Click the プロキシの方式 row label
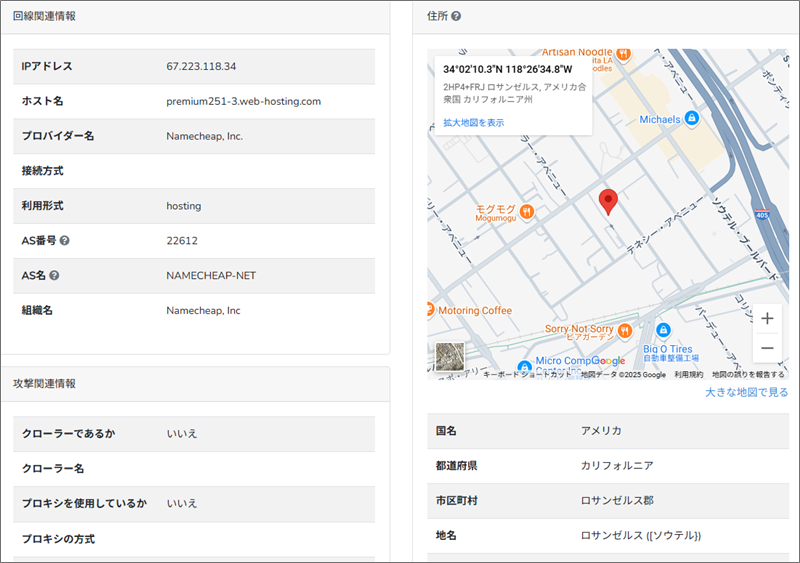The image size is (800, 563). [58, 539]
